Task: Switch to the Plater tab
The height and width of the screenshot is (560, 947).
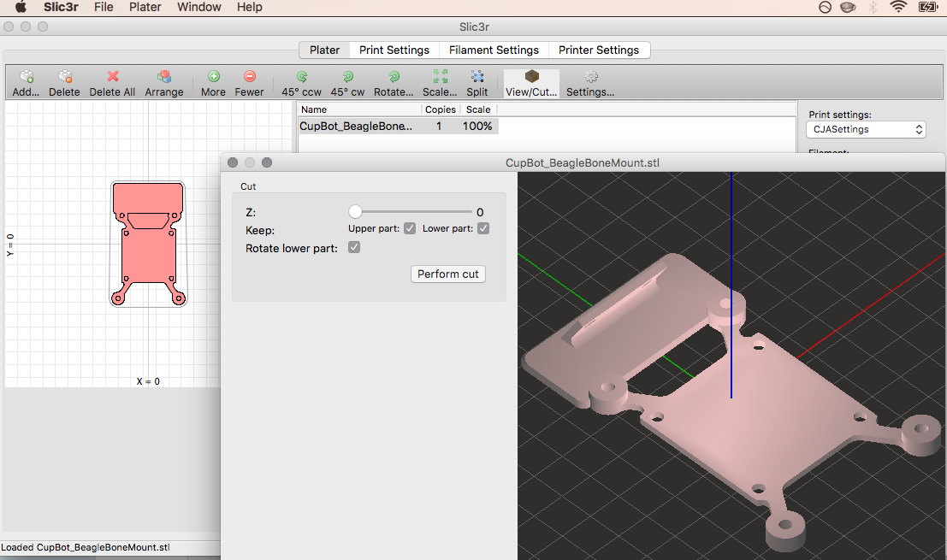Action: [x=324, y=50]
